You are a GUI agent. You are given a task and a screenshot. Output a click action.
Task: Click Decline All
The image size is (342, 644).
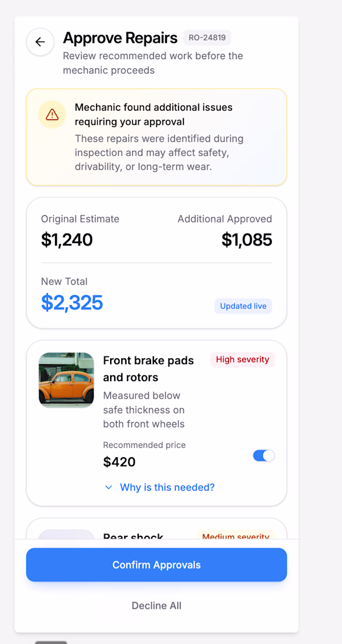156,605
